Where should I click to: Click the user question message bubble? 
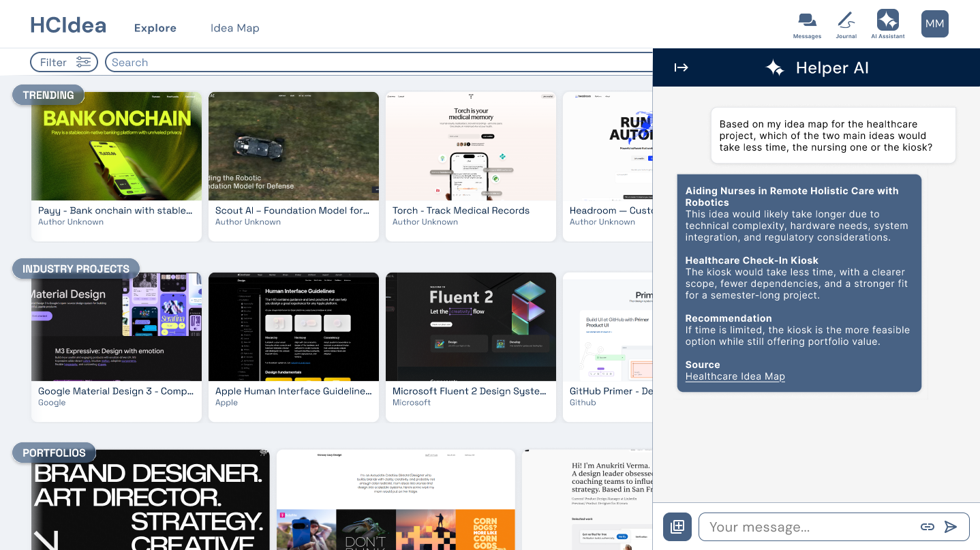coord(833,136)
